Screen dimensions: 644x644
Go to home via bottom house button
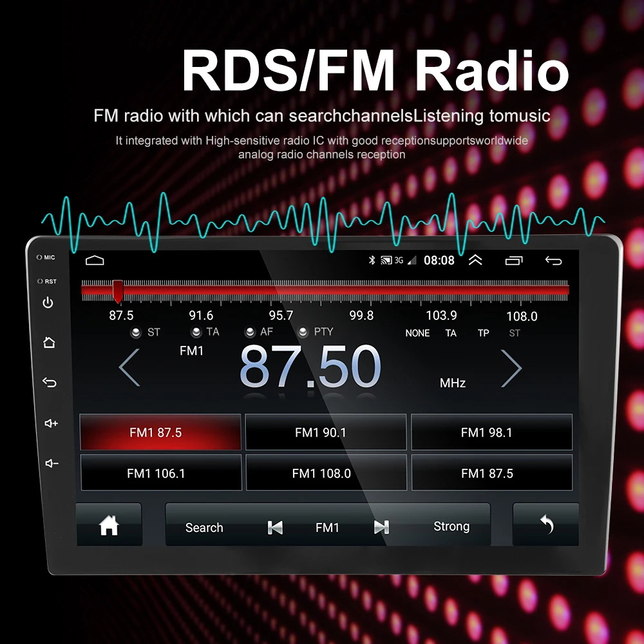[x=109, y=525]
